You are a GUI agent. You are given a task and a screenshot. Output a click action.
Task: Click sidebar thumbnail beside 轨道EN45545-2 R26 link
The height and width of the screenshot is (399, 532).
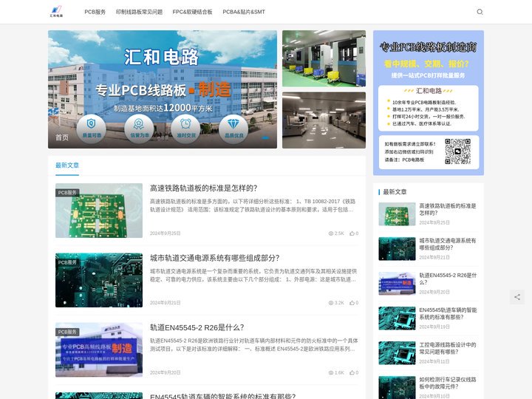coord(397,283)
